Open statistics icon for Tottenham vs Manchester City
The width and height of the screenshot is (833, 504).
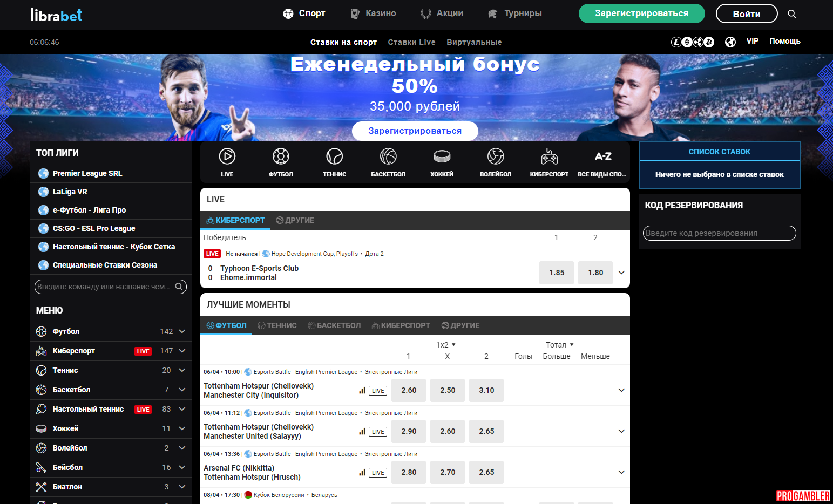362,391
